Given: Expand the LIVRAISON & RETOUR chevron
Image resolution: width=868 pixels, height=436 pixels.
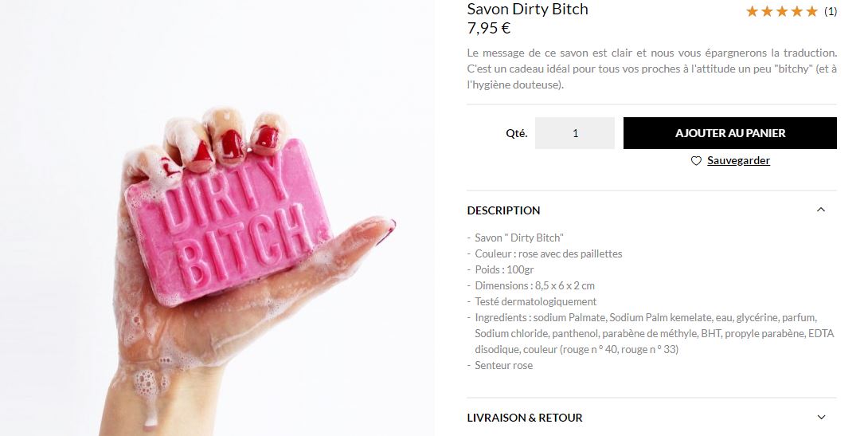Looking at the screenshot, I should pos(821,417).
